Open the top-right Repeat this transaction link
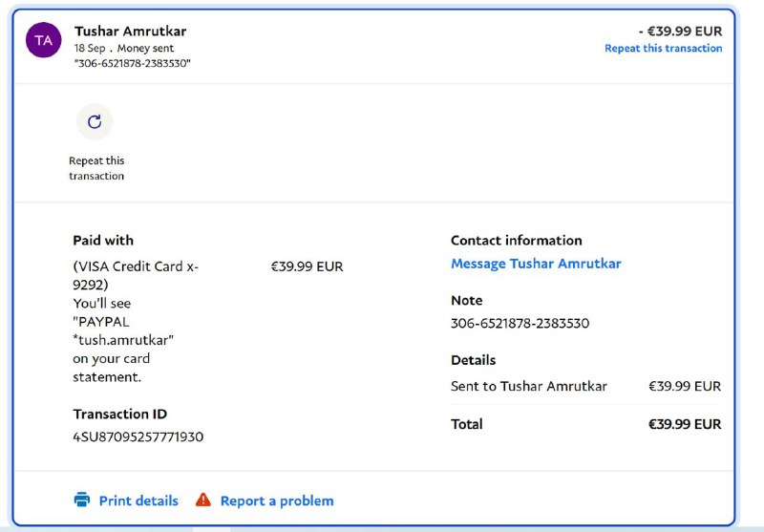The width and height of the screenshot is (764, 532). (x=663, y=48)
